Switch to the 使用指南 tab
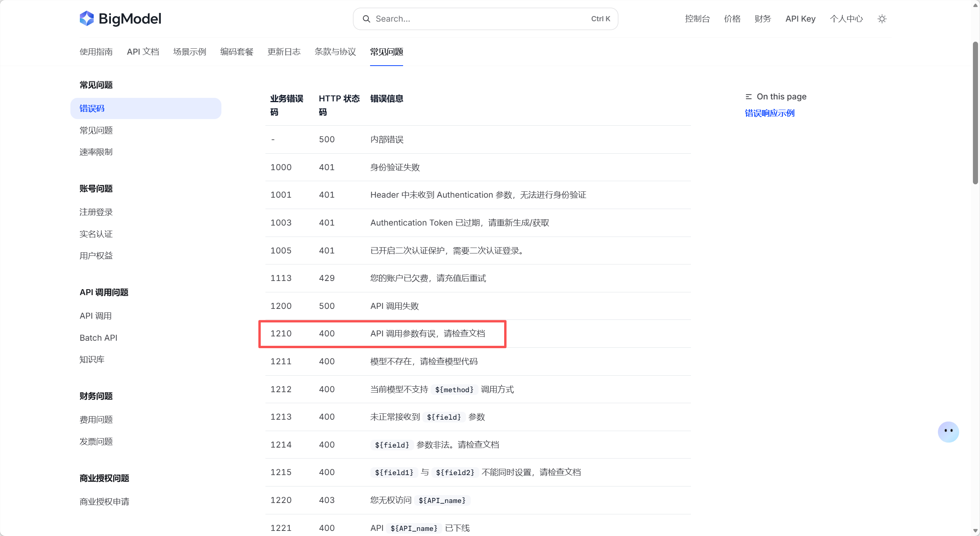The height and width of the screenshot is (536, 980). [x=96, y=52]
